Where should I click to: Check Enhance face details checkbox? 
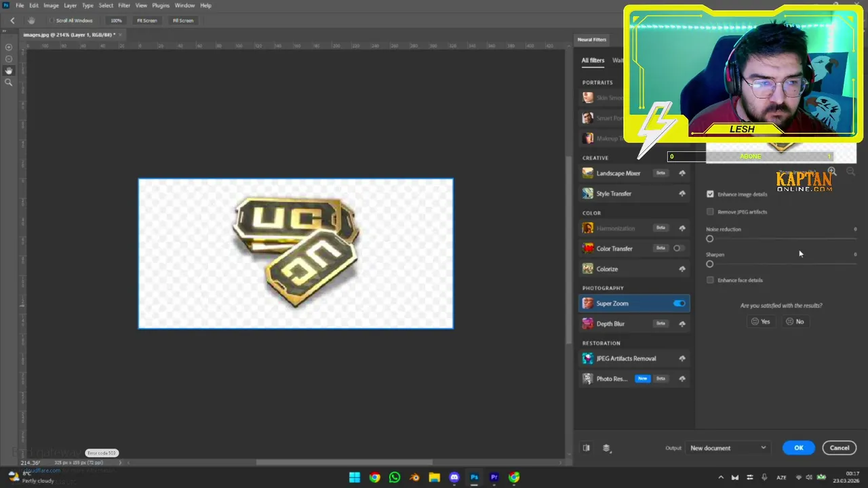tap(710, 280)
